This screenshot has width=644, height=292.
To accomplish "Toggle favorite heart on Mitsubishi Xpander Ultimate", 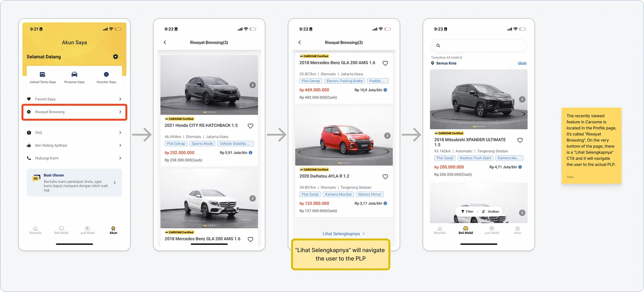I will point(520,140).
